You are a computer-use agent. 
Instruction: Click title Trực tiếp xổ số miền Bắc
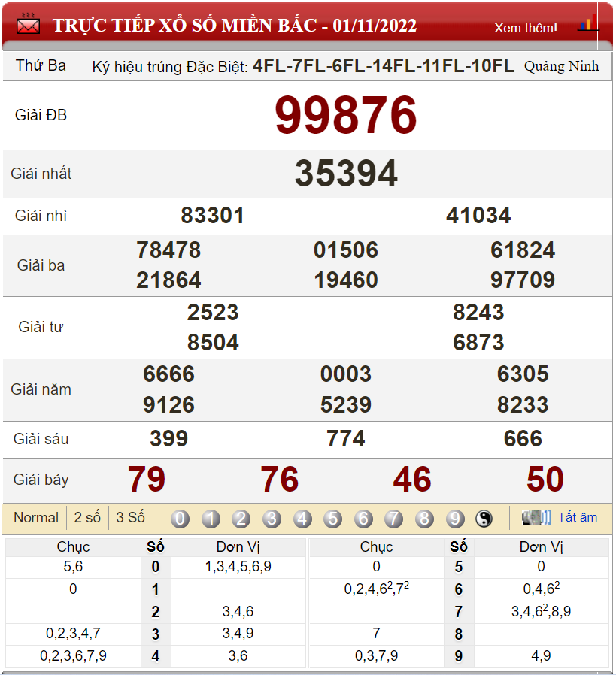tap(235, 25)
